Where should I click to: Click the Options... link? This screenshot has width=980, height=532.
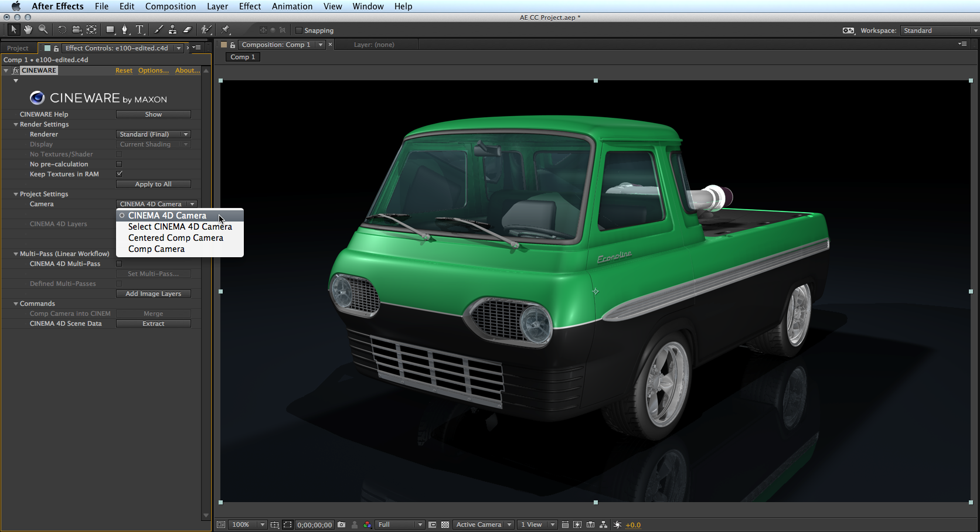(x=154, y=70)
